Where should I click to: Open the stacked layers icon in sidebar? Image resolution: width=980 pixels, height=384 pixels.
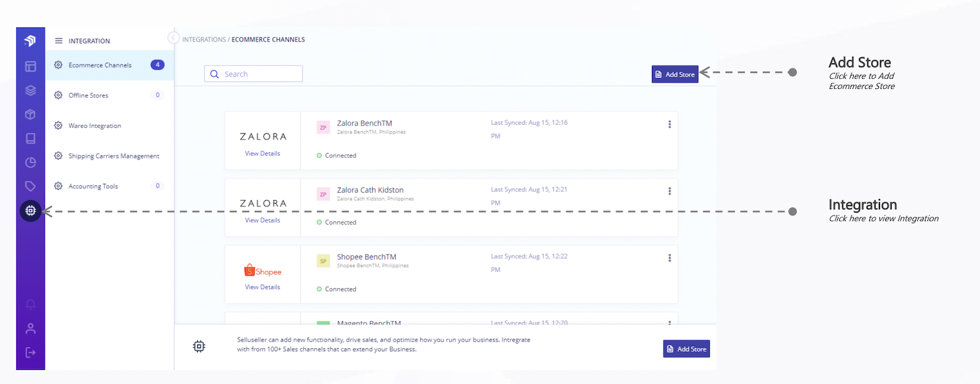point(30,90)
